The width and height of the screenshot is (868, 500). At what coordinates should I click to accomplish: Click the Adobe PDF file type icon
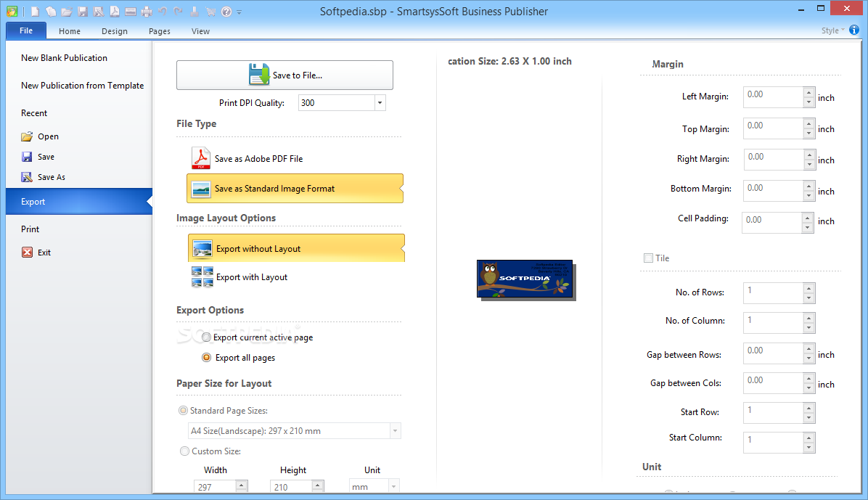pos(200,157)
